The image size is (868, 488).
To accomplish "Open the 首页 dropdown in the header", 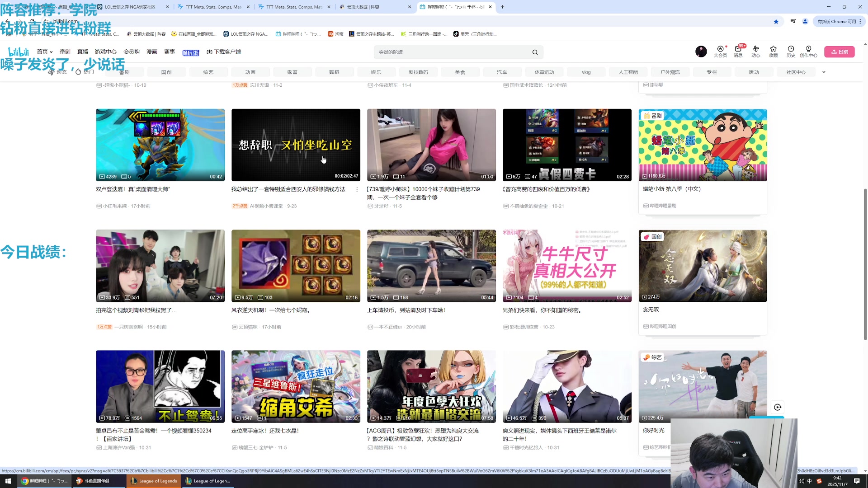I will pos(45,52).
